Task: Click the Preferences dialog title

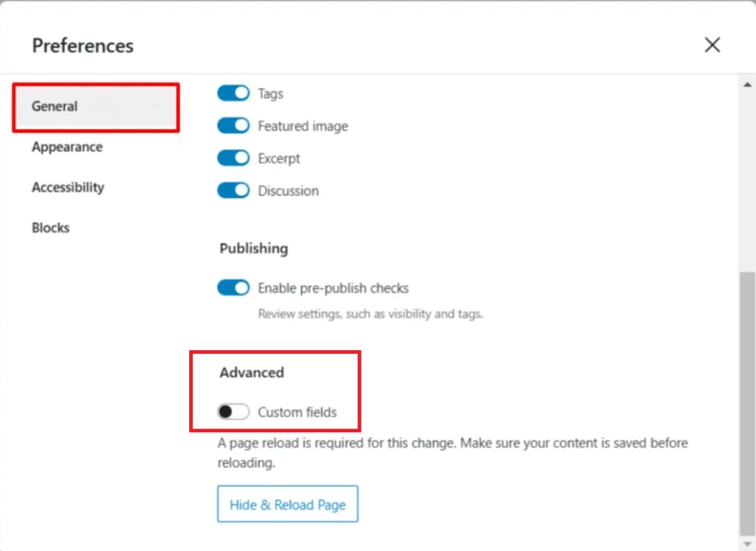Action: [83, 46]
